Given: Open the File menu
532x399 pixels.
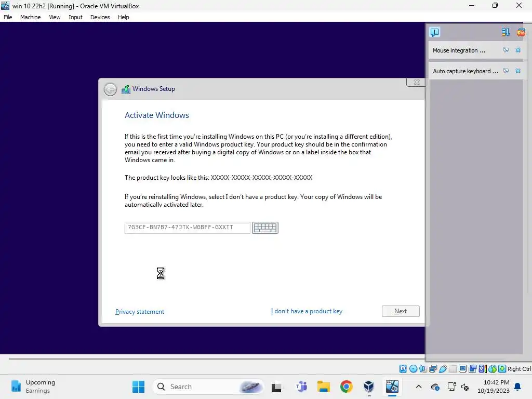Looking at the screenshot, I should pos(8,17).
